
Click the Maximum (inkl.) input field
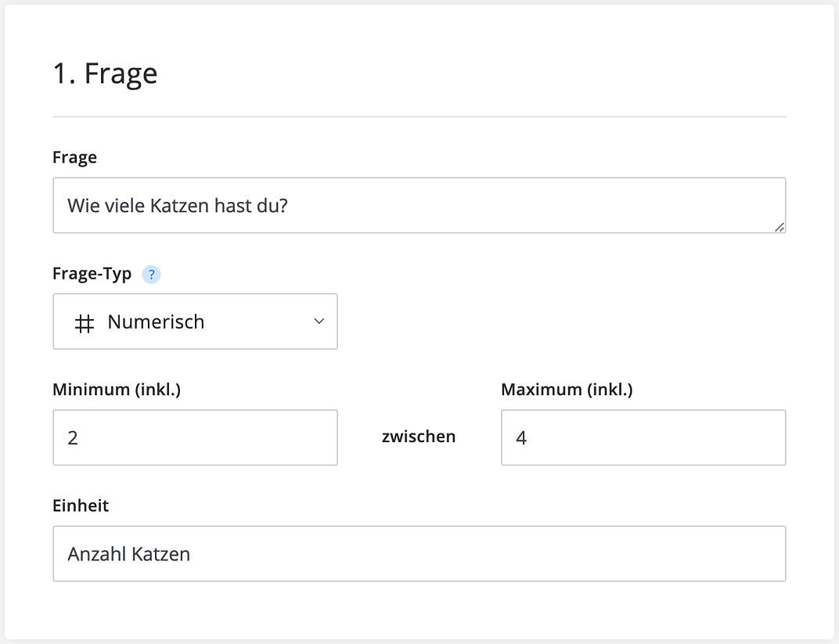[643, 437]
